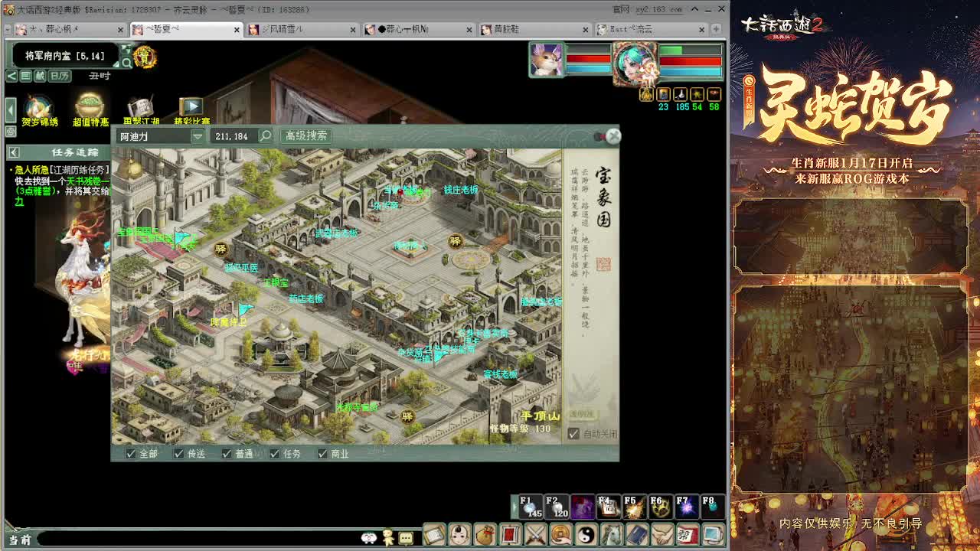
Task: Open the chat bubble icon near chat bar
Action: 406,538
